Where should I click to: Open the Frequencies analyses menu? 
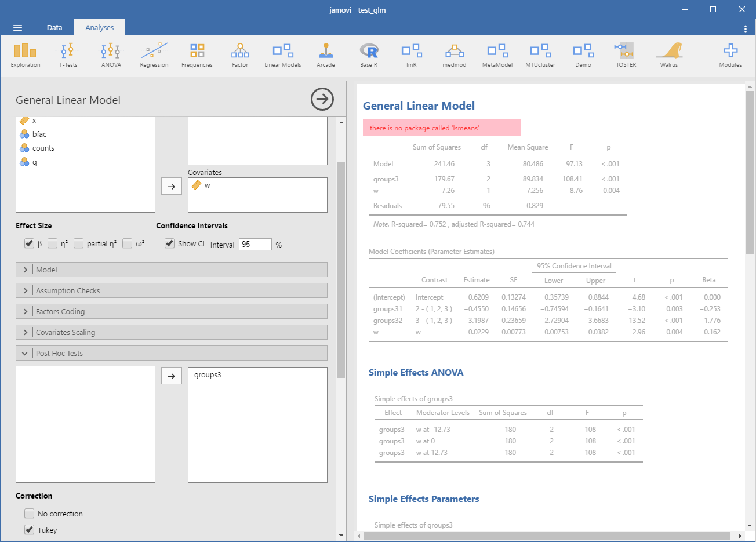click(197, 55)
